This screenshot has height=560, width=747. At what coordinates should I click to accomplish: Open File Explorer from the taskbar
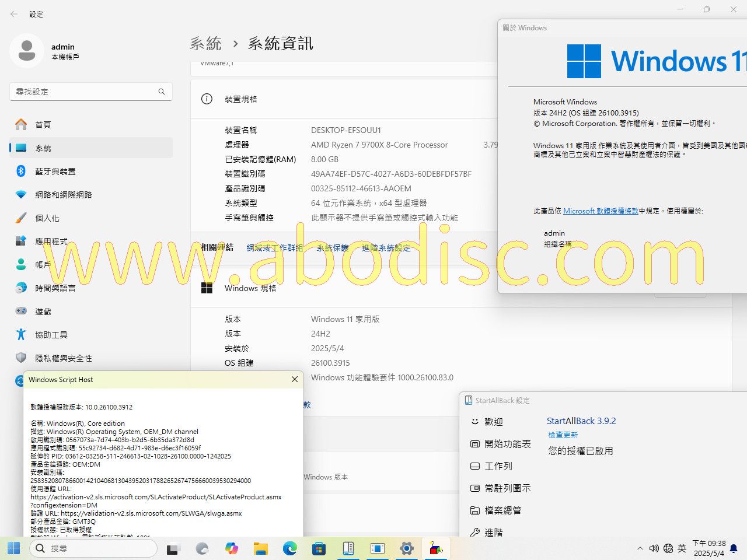261,548
